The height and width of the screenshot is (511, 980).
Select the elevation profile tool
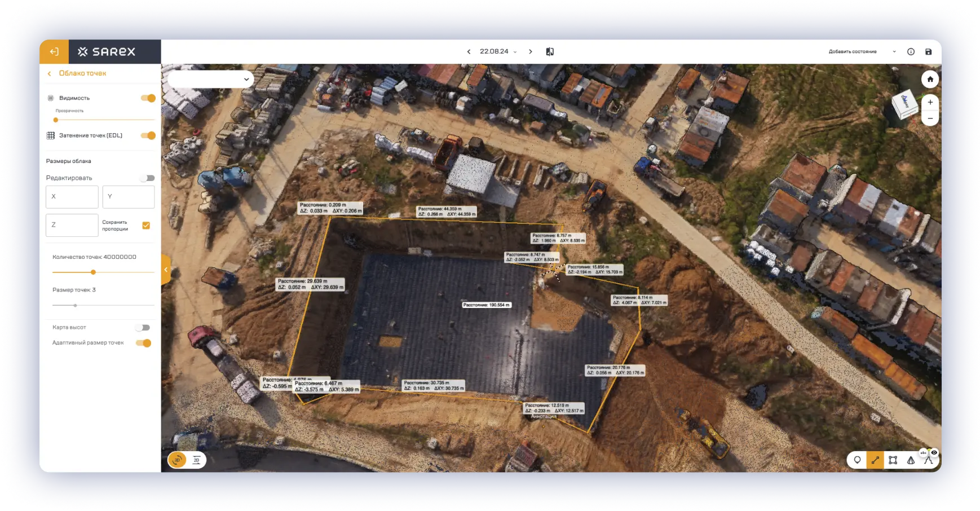pyautogui.click(x=928, y=461)
